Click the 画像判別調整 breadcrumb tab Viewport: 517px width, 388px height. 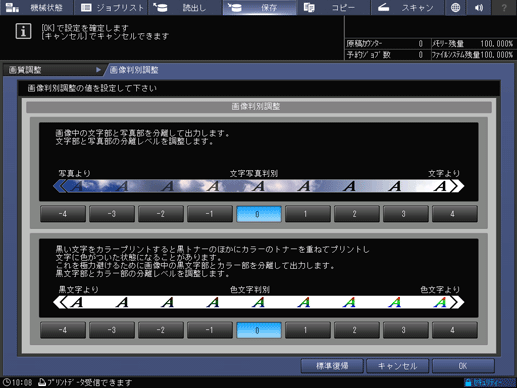click(x=134, y=70)
